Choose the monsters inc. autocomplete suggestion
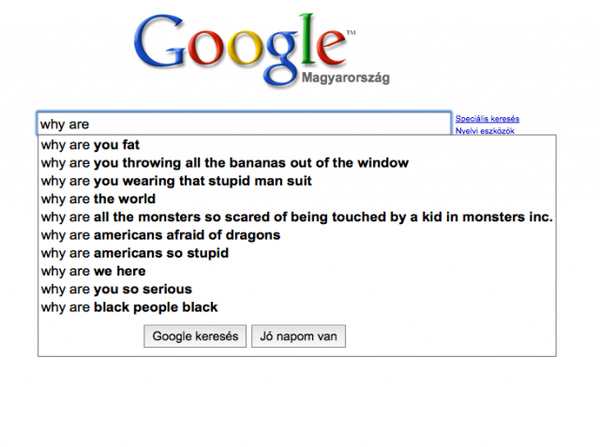The width and height of the screenshot is (600, 447). tap(296, 217)
